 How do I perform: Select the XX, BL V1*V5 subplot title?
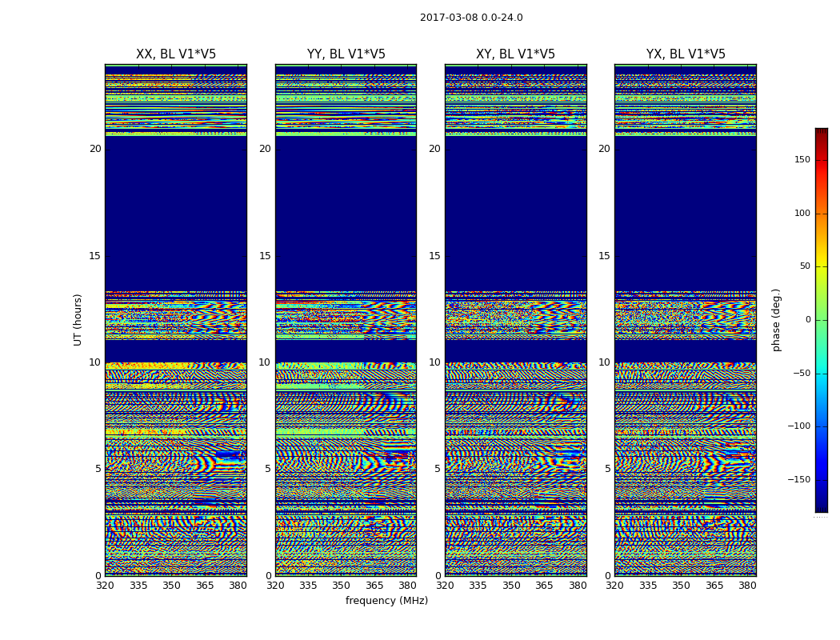pos(176,54)
